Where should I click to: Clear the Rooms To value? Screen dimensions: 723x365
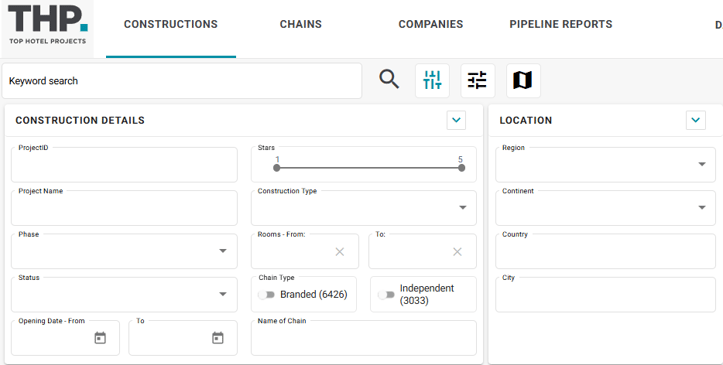point(457,252)
